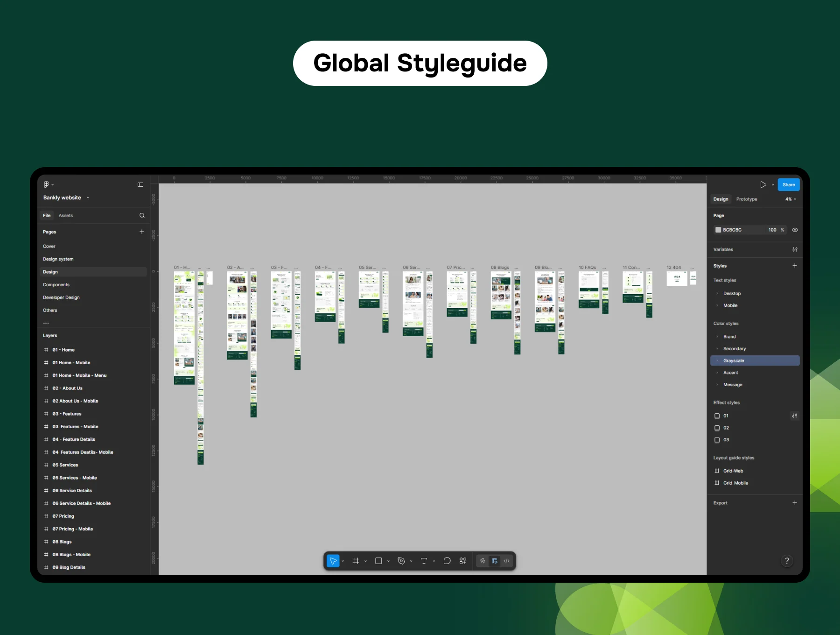Viewport: 840px width, 635px height.
Task: Edit page color opacity 100 field
Action: [772, 230]
